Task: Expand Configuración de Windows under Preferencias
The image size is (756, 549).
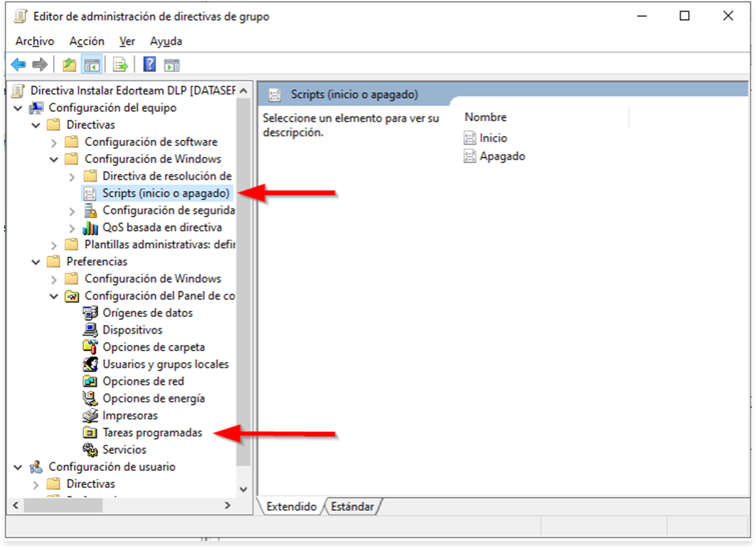Action: (54, 279)
